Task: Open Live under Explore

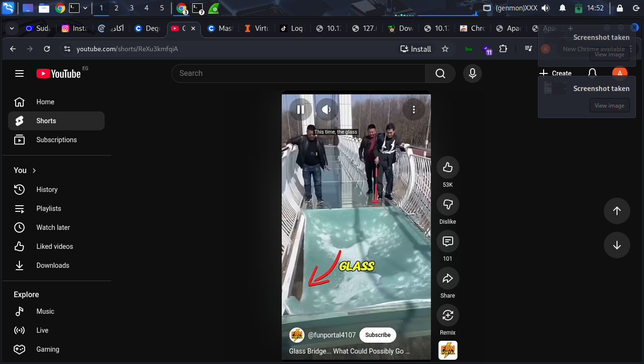Action: [56, 330]
